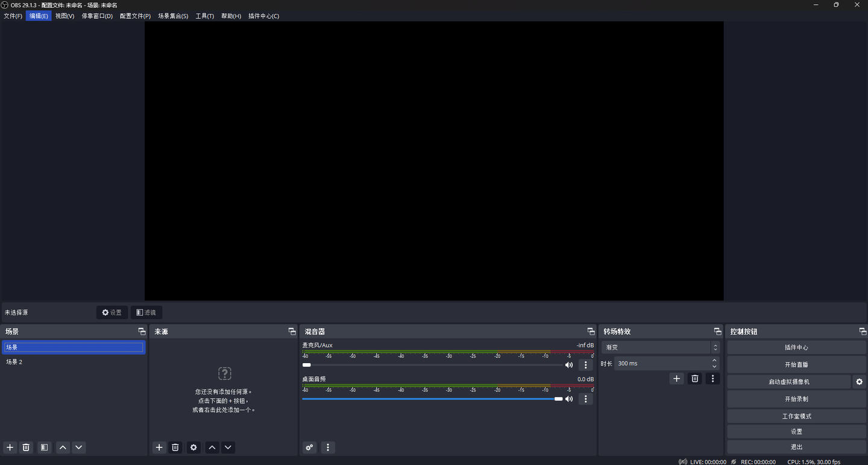
Task: Click the 0.0 dB level readout
Action: coord(585,379)
